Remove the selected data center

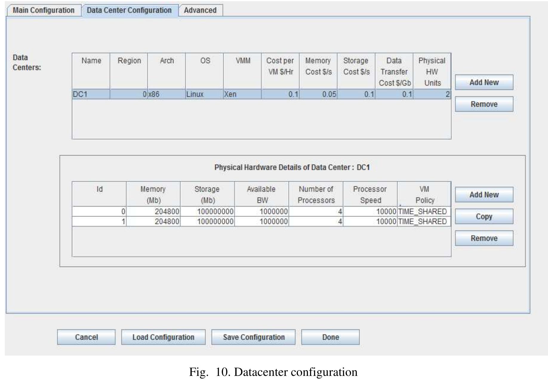click(x=484, y=104)
